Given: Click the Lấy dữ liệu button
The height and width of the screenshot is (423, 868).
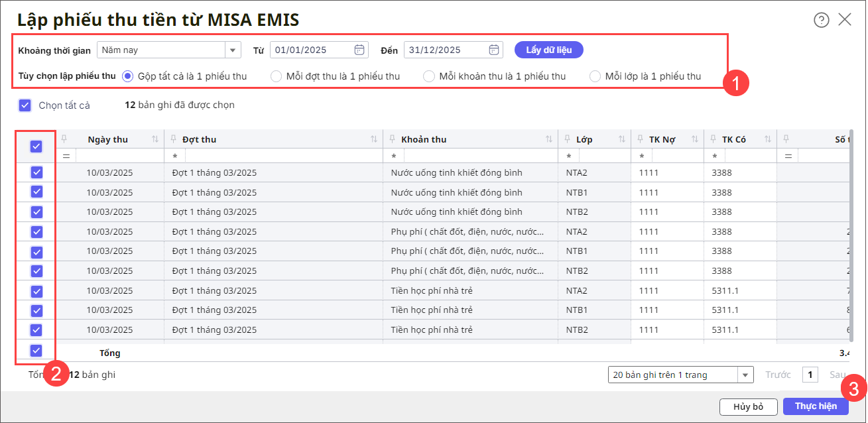Looking at the screenshot, I should click(549, 50).
